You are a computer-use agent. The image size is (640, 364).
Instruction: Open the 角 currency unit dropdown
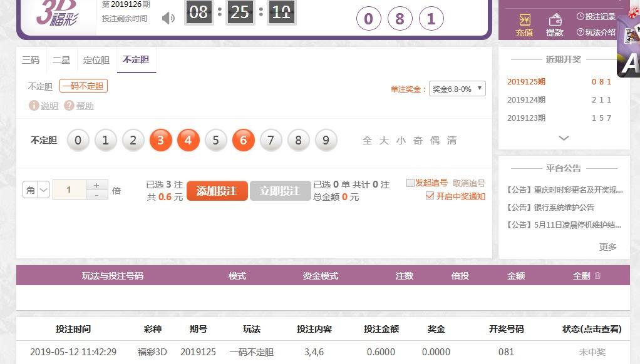click(x=36, y=190)
